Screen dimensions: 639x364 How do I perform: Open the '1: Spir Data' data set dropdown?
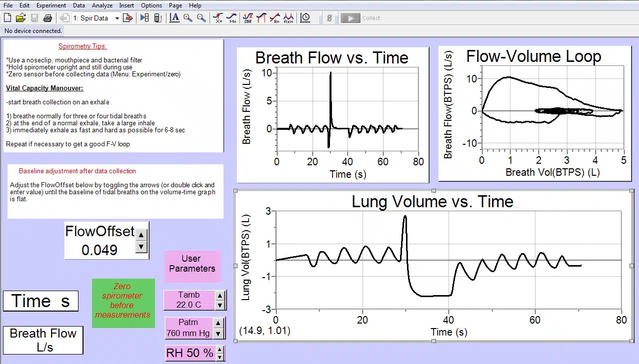[x=117, y=17]
